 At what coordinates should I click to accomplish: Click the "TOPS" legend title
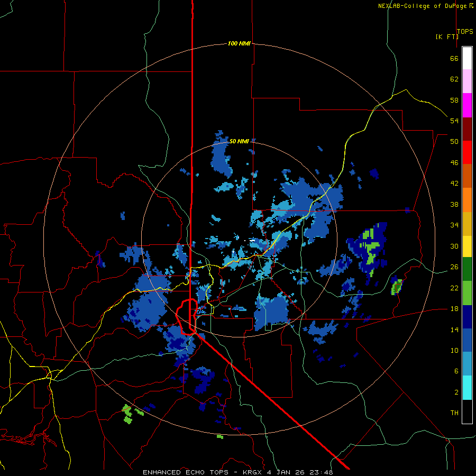click(465, 32)
